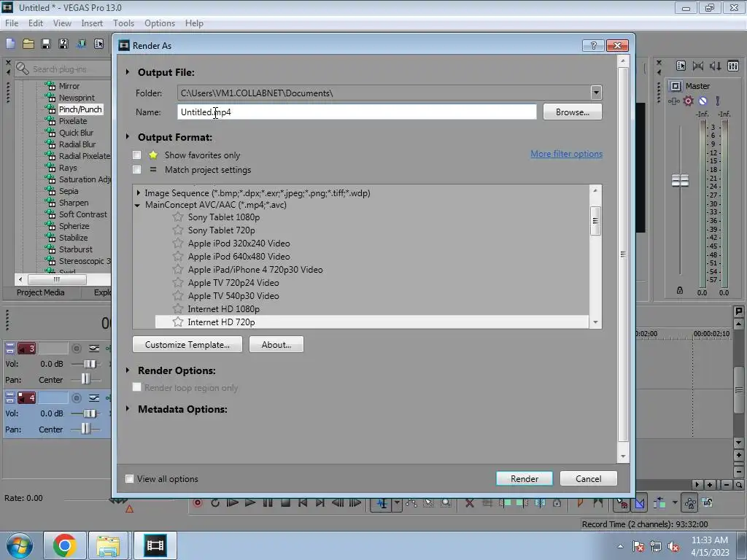Click the New project icon in toolbar
Image resolution: width=747 pixels, height=560 pixels.
(x=10, y=44)
